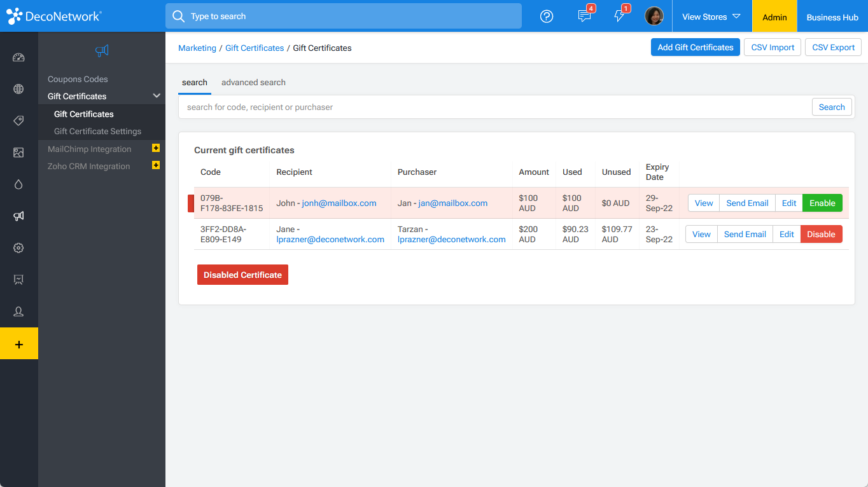The width and height of the screenshot is (868, 487).
Task: Click the Gift Certificates breadcrumb link
Action: click(x=255, y=48)
